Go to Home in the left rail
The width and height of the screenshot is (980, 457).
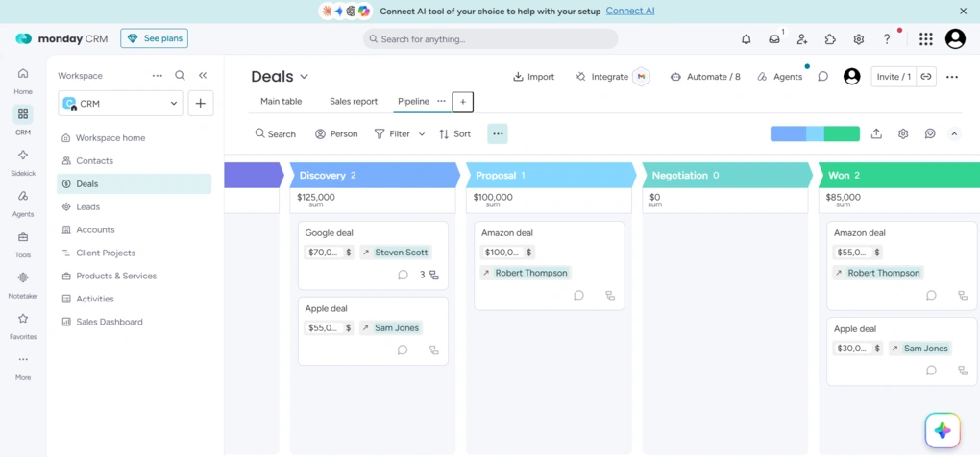point(23,80)
